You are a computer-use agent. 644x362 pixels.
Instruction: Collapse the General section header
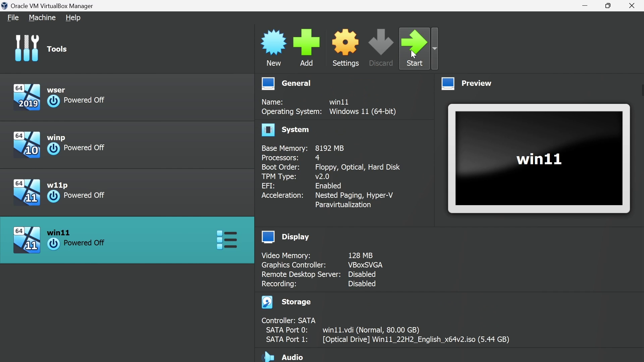coord(297,83)
